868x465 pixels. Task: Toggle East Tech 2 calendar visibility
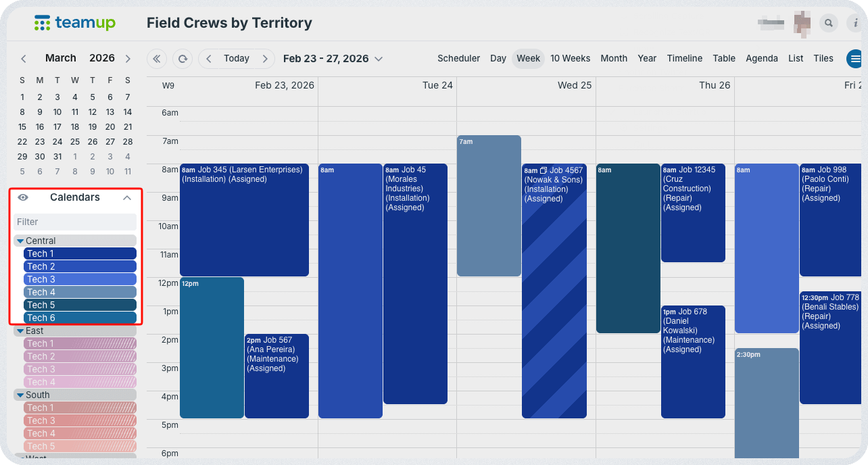(x=80, y=356)
